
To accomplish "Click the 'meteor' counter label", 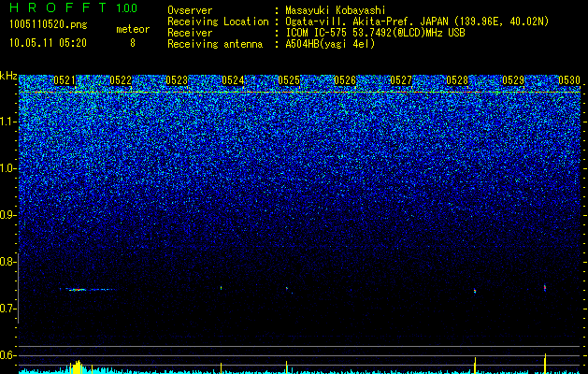I will [x=133, y=29].
